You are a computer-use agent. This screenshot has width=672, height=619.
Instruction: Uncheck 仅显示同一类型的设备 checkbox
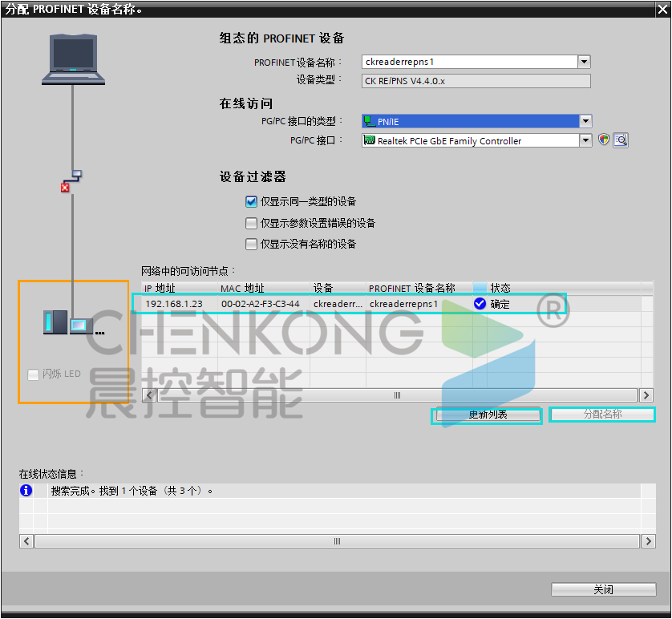(x=252, y=202)
